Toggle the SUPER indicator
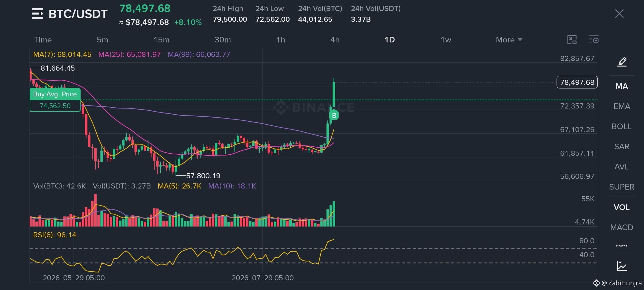This screenshot has width=644, height=290. click(x=622, y=187)
